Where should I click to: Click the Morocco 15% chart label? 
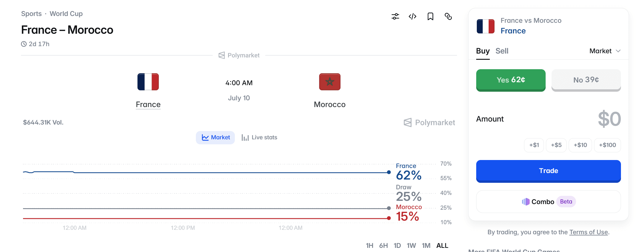point(409,213)
